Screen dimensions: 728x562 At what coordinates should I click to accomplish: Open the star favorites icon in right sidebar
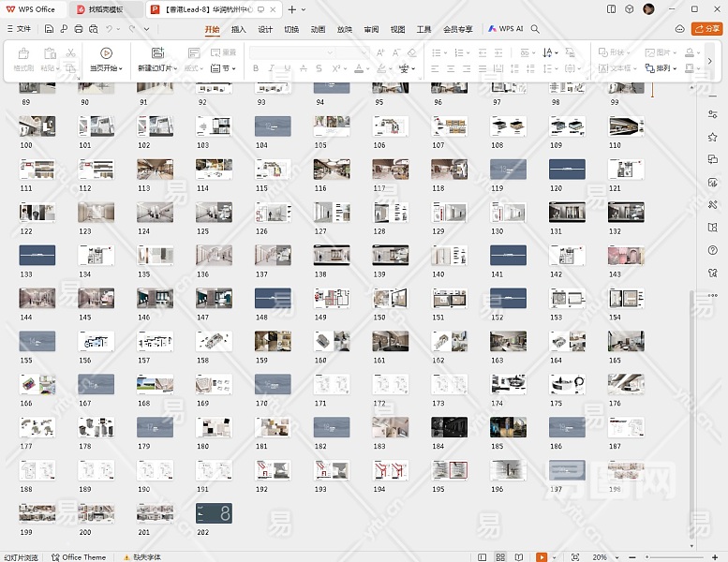[x=713, y=137]
